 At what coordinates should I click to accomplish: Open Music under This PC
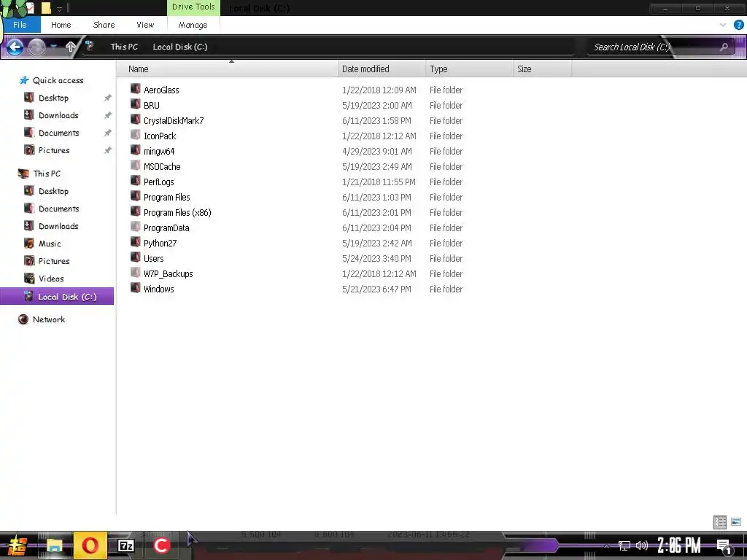50,244
